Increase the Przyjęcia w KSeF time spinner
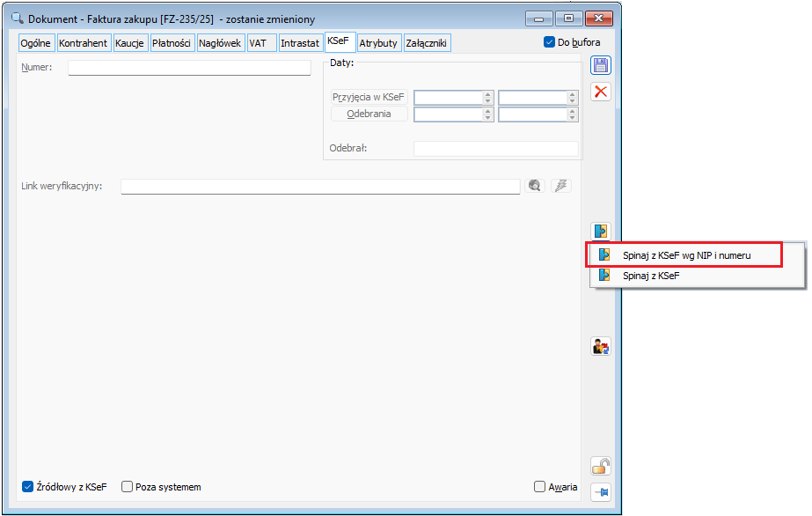Viewport: 812px width, 516px height. (x=572, y=94)
